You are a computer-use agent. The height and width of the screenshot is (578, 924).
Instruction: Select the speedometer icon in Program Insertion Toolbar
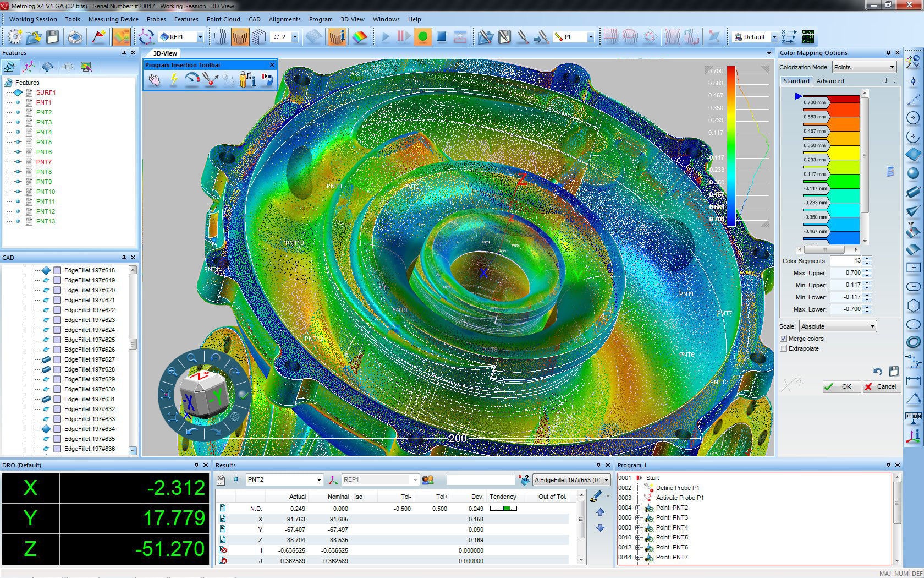[x=191, y=80]
